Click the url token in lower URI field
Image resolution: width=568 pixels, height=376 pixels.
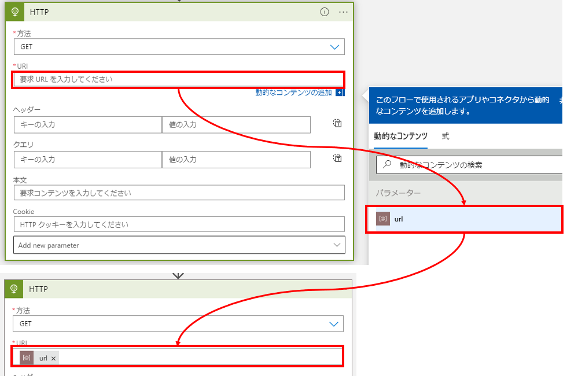click(x=39, y=358)
